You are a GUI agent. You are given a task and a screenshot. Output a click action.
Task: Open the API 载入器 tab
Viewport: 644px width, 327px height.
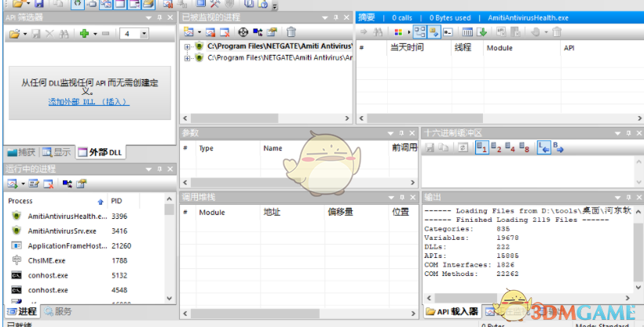(452, 311)
